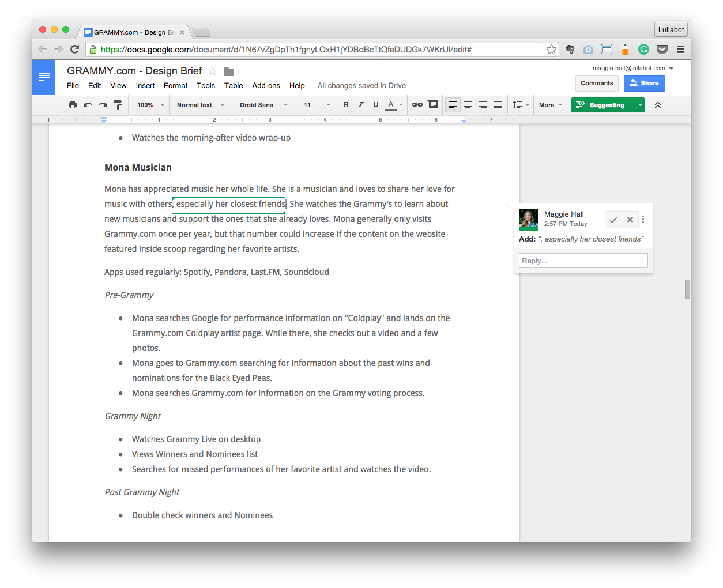Click the screen capture extension icon

607,50
